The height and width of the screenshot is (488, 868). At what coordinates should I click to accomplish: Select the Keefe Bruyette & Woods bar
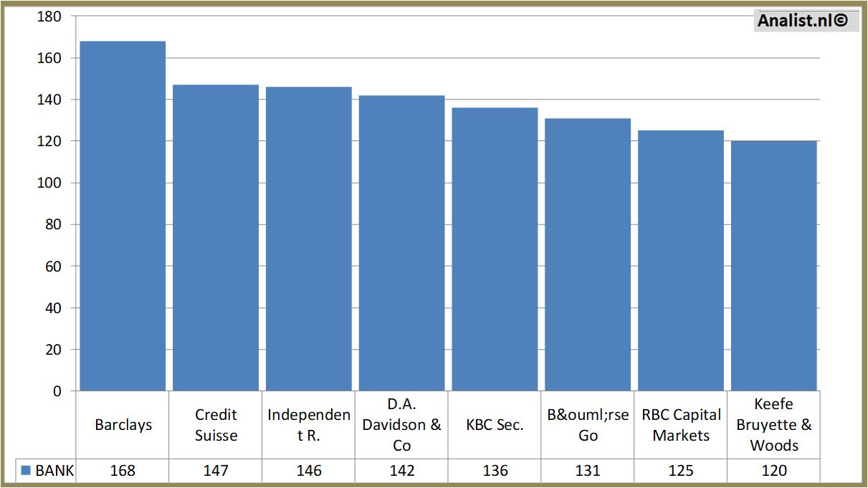pyautogui.click(x=774, y=266)
